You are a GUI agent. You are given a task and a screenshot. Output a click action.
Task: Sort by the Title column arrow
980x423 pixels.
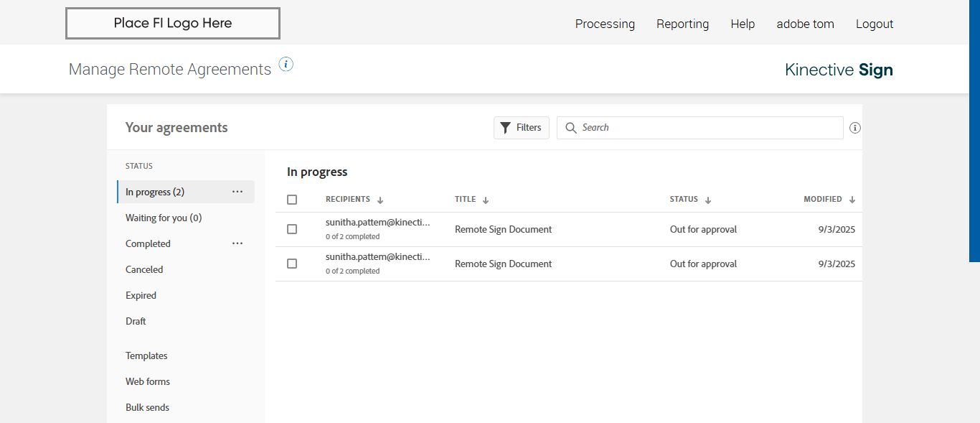coord(486,200)
